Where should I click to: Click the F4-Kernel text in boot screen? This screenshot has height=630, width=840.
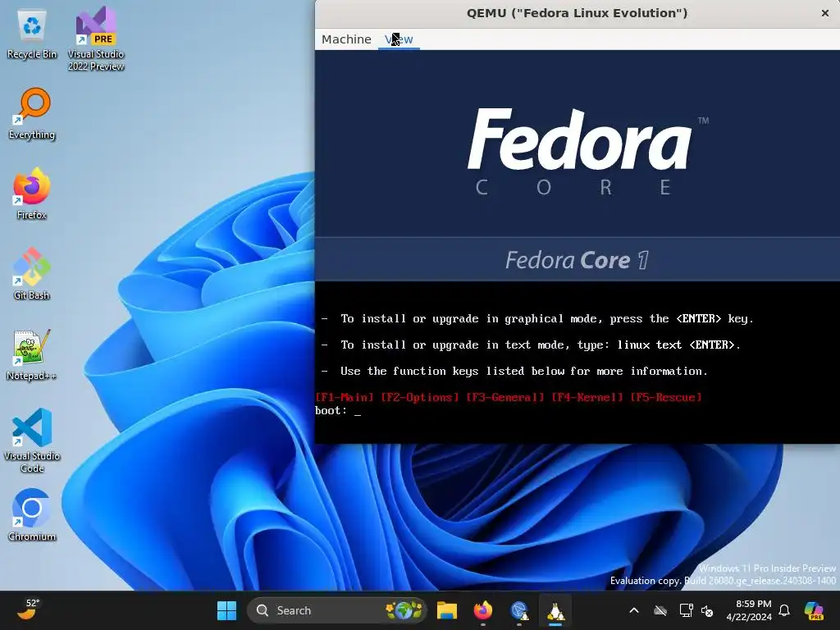pos(587,398)
